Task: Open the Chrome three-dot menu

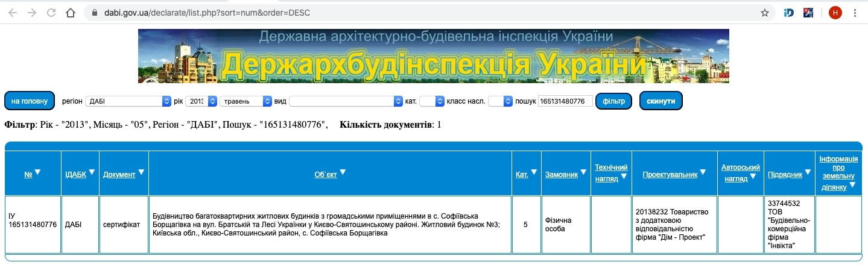Action: pos(855,12)
